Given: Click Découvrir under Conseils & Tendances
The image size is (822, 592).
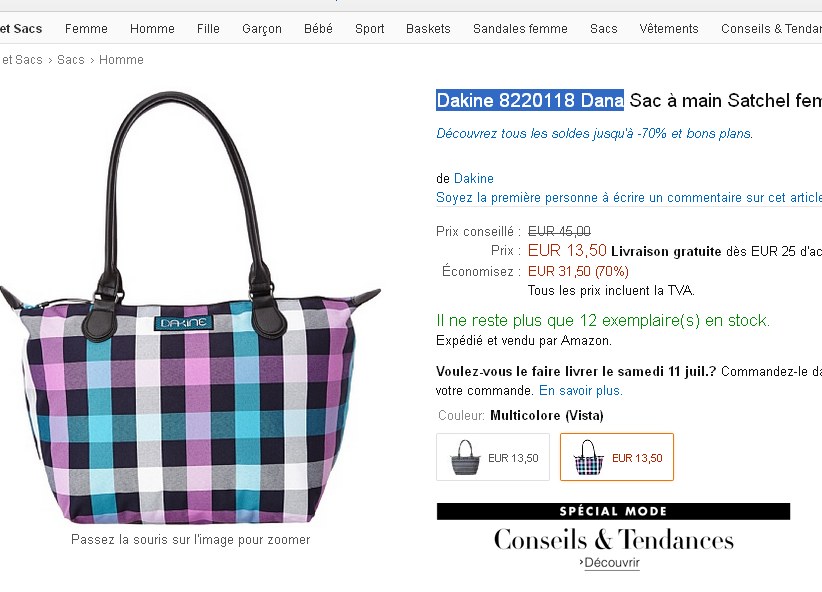Looking at the screenshot, I should click(612, 563).
